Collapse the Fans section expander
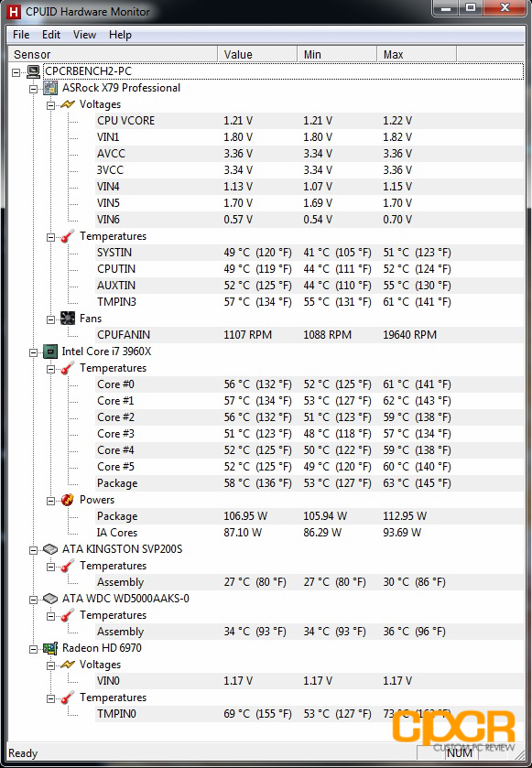 [x=50, y=319]
